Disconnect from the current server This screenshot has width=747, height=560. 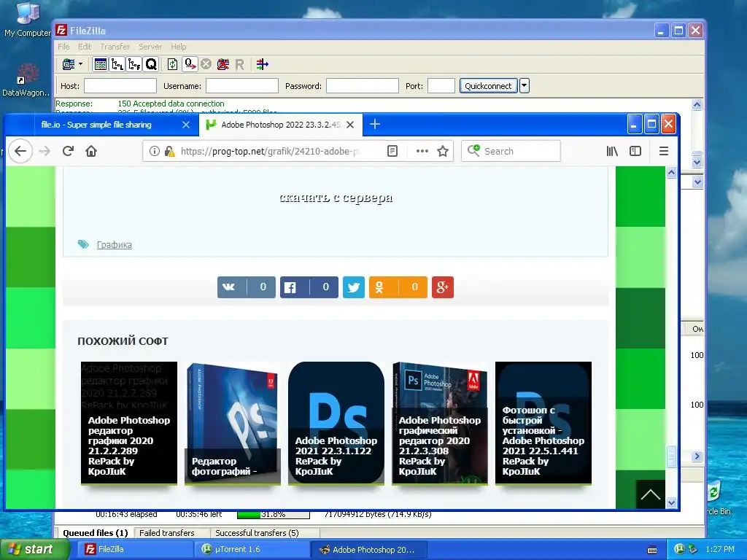222,64
